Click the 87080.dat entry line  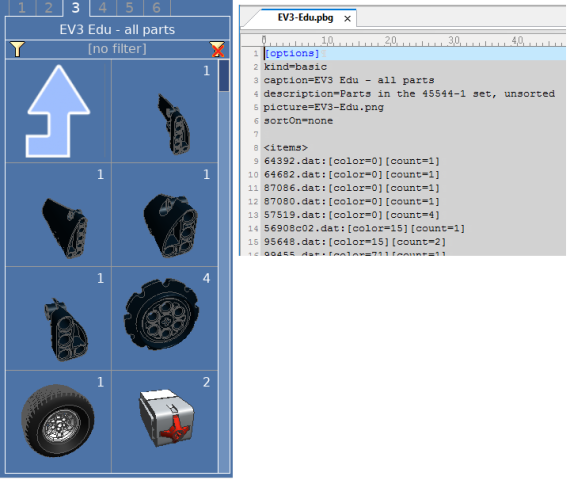(352, 201)
